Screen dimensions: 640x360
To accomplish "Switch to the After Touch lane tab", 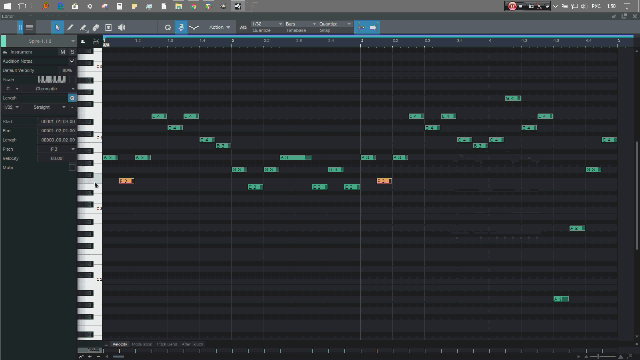I will tap(192, 344).
